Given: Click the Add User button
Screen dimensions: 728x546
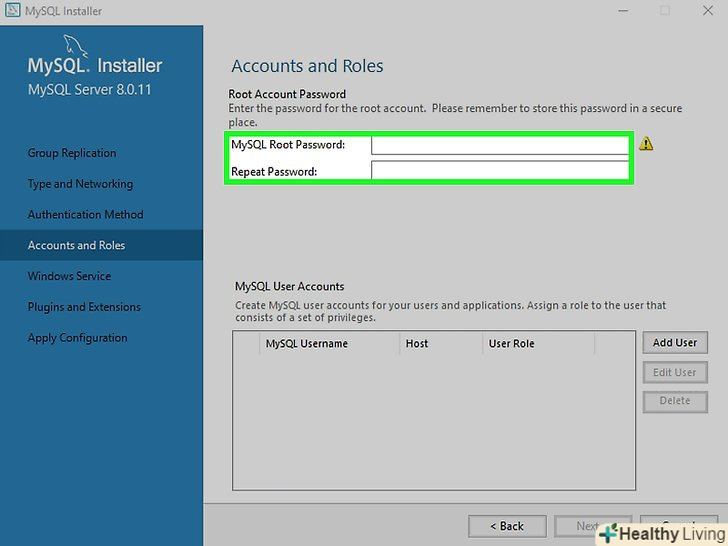Looking at the screenshot, I should coord(675,343).
